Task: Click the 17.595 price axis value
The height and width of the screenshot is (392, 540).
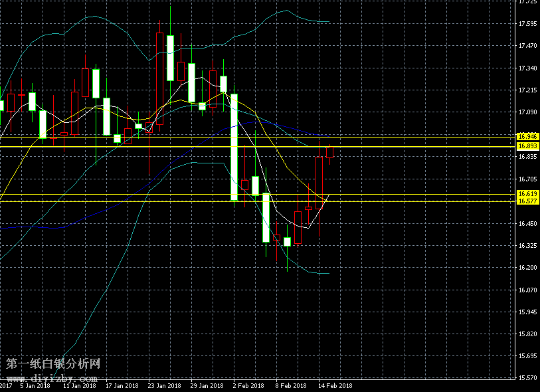Action: click(527, 24)
